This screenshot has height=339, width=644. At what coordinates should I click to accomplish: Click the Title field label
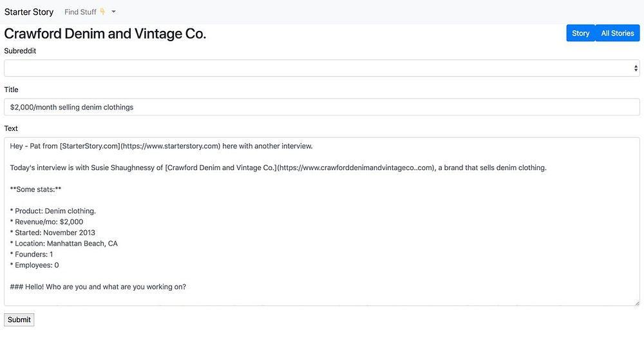(x=11, y=90)
